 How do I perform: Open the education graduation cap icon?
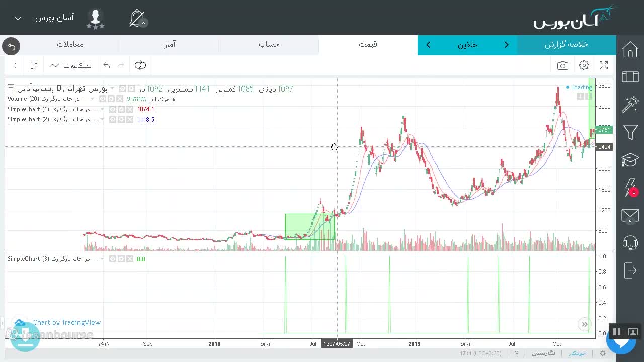coord(630,160)
